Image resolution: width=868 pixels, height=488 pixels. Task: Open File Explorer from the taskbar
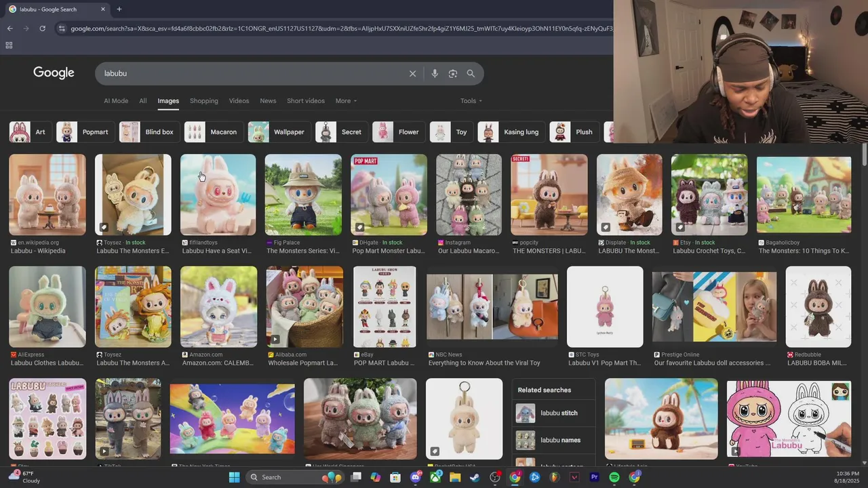[455, 477]
